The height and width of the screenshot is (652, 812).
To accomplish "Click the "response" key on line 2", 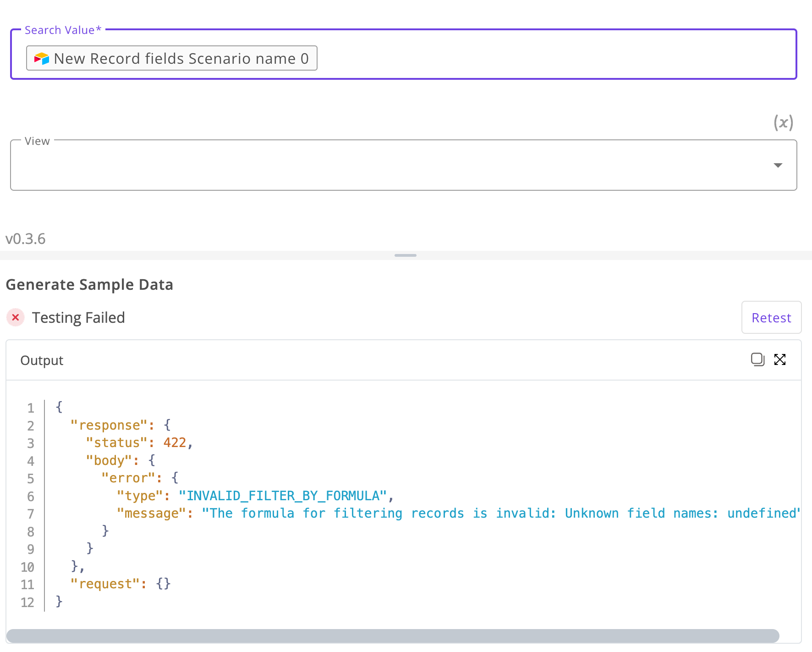I will (x=109, y=425).
